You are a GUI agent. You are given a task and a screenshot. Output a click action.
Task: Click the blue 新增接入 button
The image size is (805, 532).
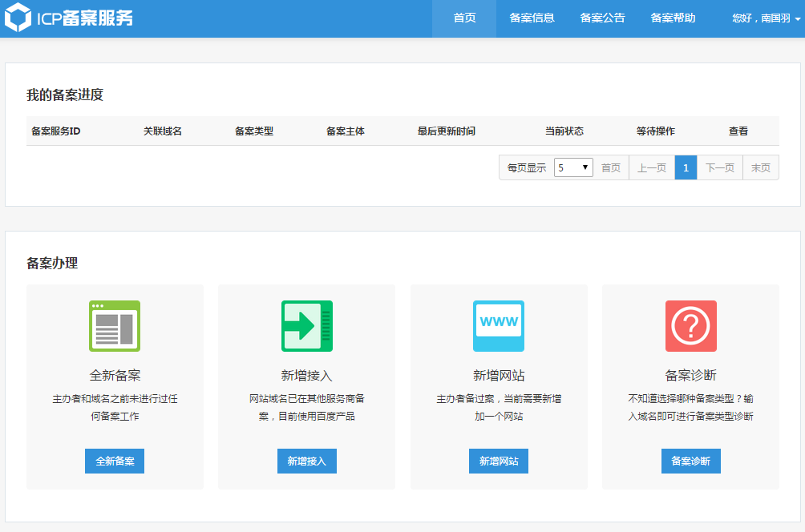coord(307,461)
